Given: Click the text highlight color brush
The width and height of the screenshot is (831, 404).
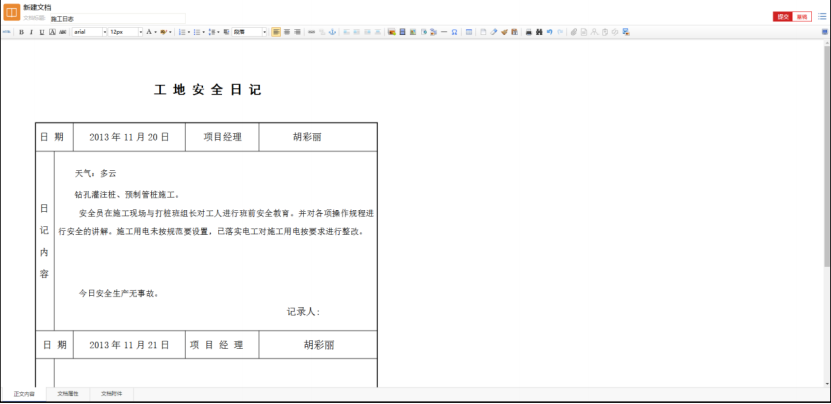Looking at the screenshot, I should (x=163, y=32).
